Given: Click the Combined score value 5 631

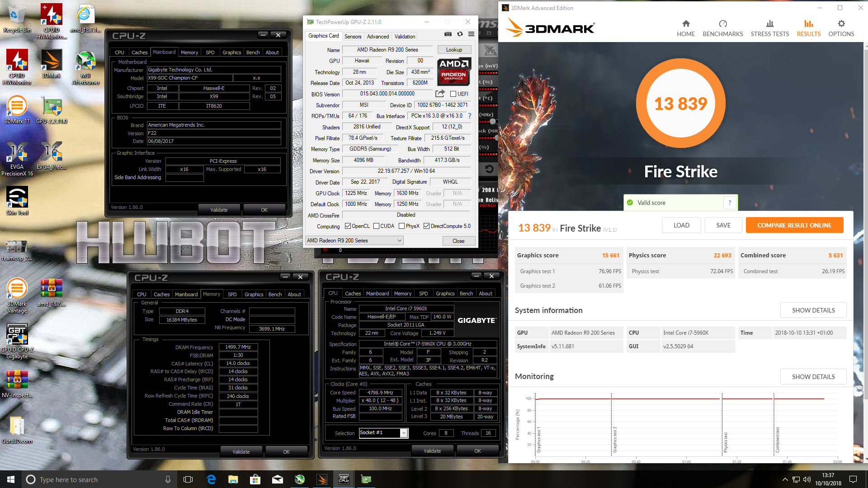Looking at the screenshot, I should pos(835,256).
